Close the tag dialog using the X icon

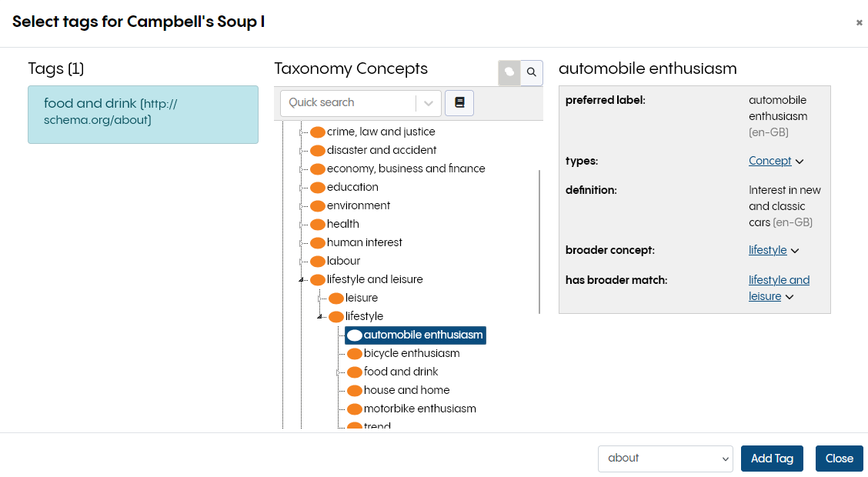coord(859,23)
